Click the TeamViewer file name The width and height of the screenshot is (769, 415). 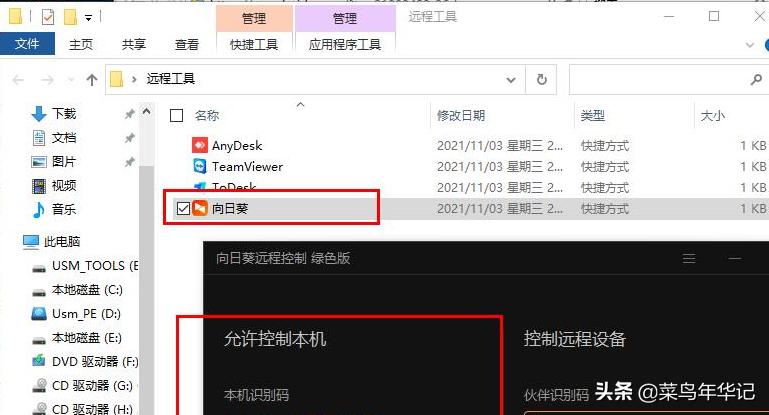247,167
